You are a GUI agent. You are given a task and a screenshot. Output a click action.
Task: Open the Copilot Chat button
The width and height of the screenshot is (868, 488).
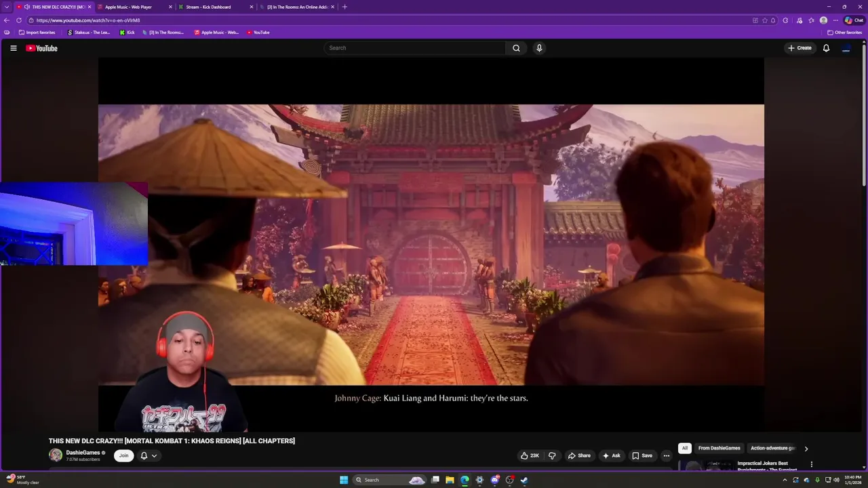[854, 20]
